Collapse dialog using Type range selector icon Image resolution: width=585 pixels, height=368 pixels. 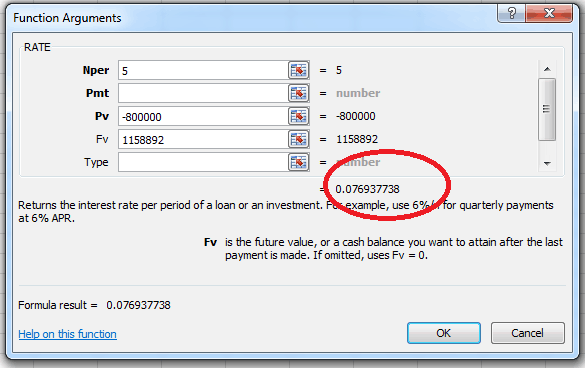point(298,162)
